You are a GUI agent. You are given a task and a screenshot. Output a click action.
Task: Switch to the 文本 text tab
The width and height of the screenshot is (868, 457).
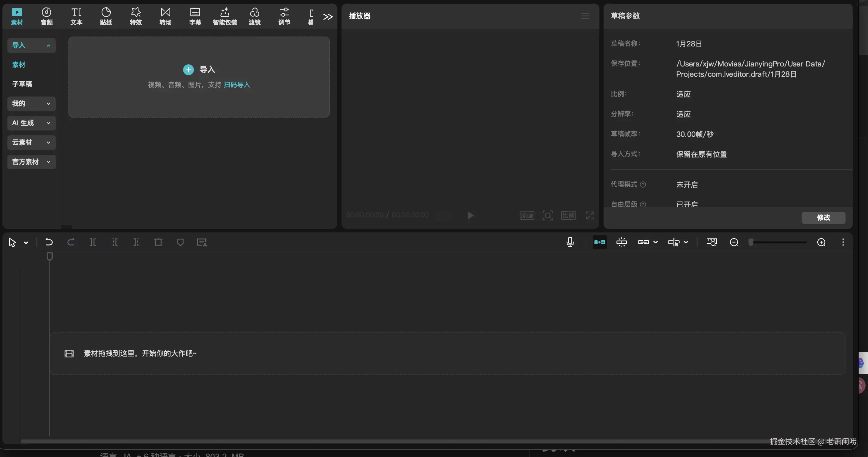(x=76, y=16)
